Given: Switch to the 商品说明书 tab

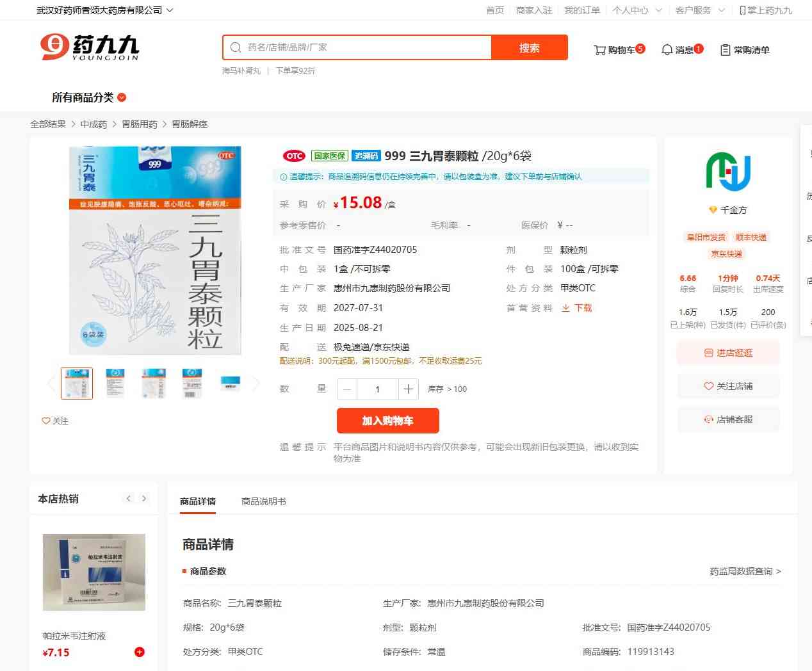Looking at the screenshot, I should click(263, 501).
